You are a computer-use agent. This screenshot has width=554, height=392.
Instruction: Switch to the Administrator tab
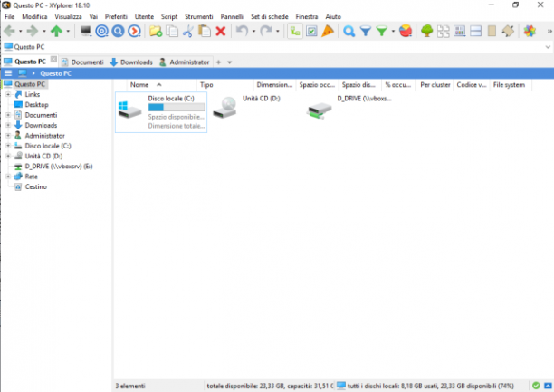coord(185,62)
